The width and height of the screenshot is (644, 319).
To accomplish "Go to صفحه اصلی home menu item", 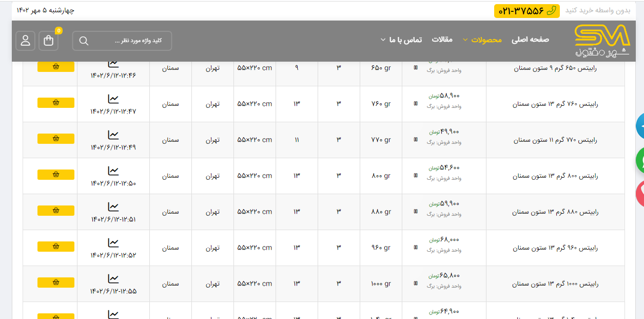I will coord(530,40).
